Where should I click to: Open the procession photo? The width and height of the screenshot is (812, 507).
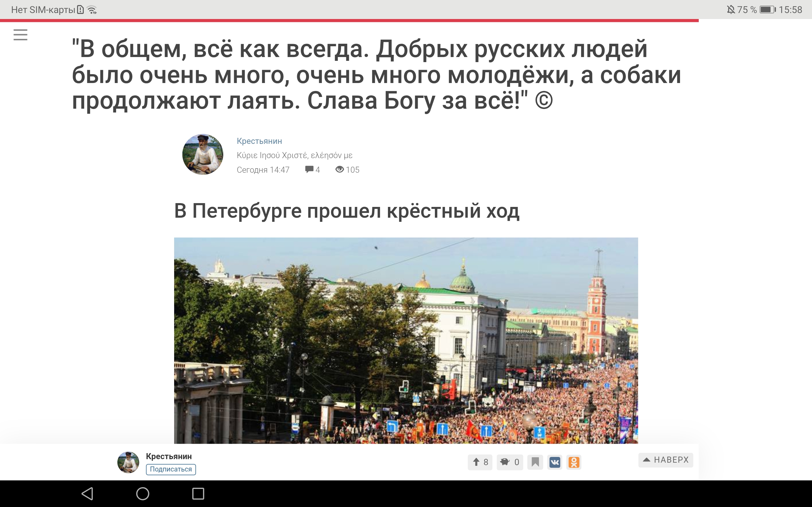click(406, 340)
